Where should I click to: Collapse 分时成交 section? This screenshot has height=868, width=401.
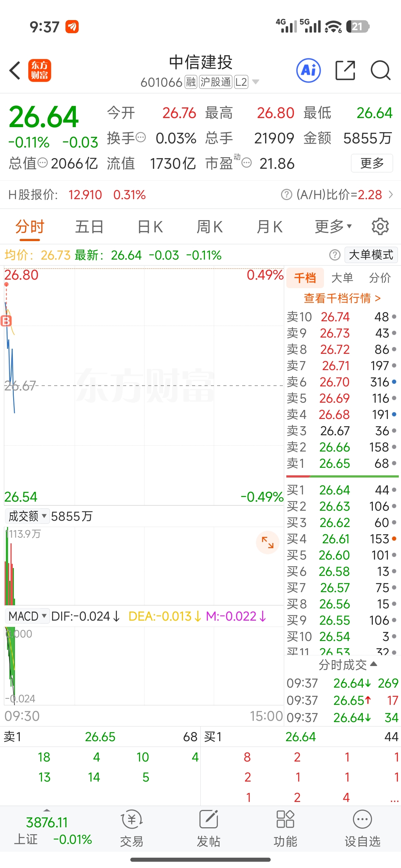click(x=348, y=664)
